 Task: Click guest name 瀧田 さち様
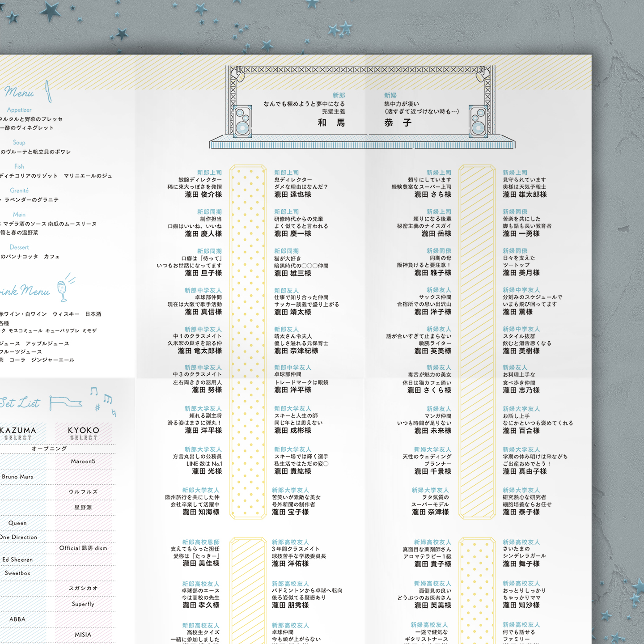click(433, 195)
